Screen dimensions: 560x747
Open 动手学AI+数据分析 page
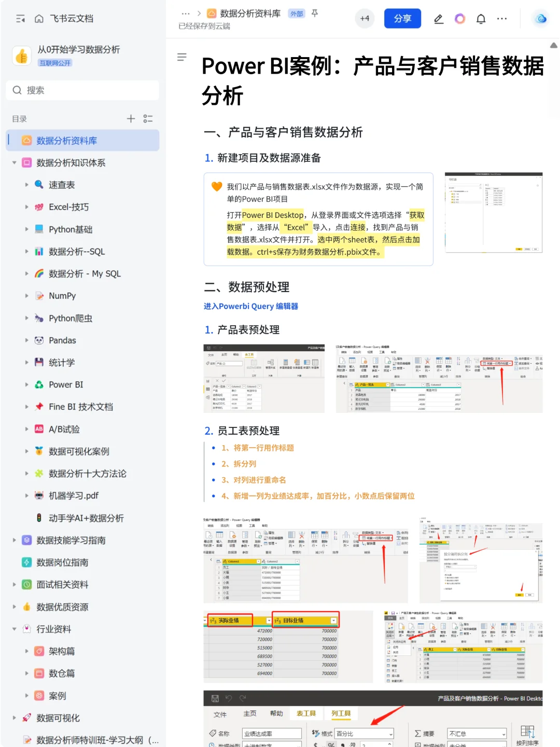pyautogui.click(x=86, y=518)
